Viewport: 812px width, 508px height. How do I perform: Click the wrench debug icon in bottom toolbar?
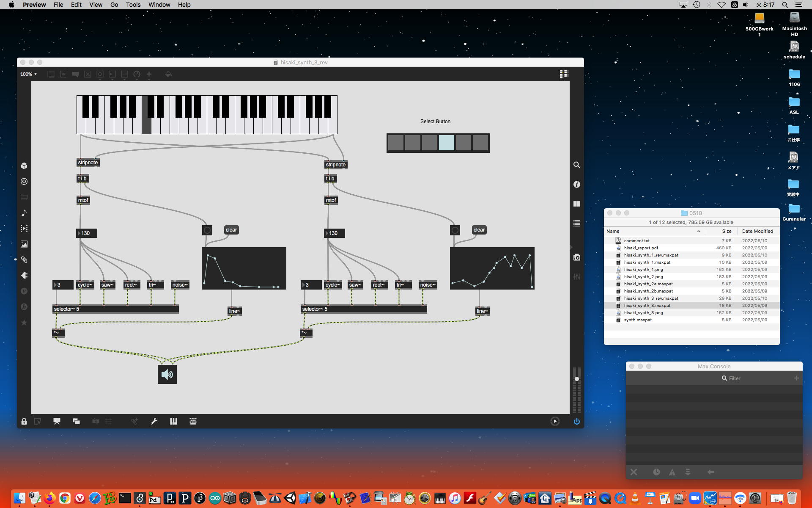pyautogui.click(x=154, y=421)
